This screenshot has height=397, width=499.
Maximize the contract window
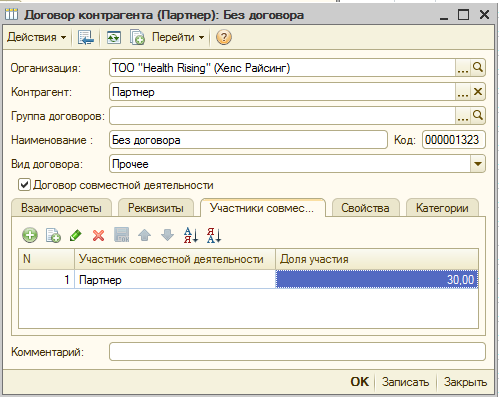(x=463, y=15)
